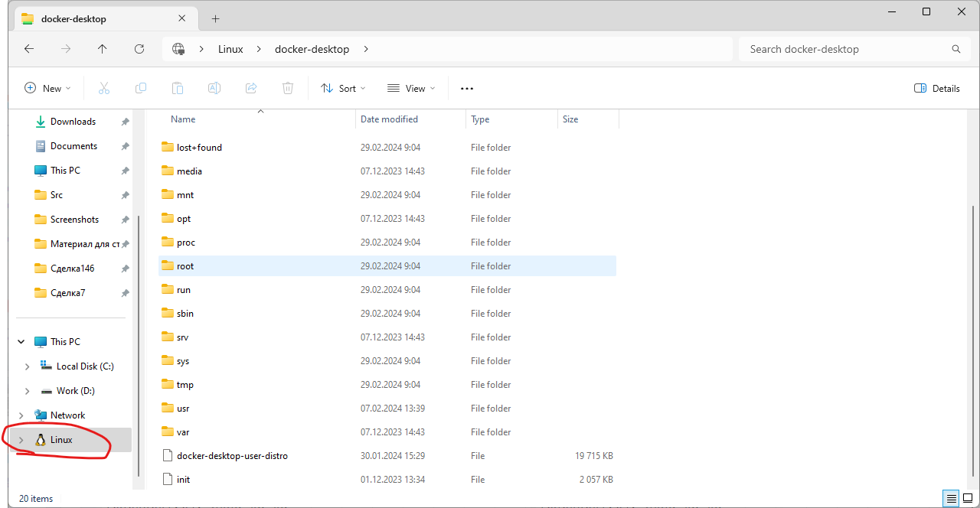The image size is (980, 508).
Task: Open the New item button
Action: coord(47,88)
